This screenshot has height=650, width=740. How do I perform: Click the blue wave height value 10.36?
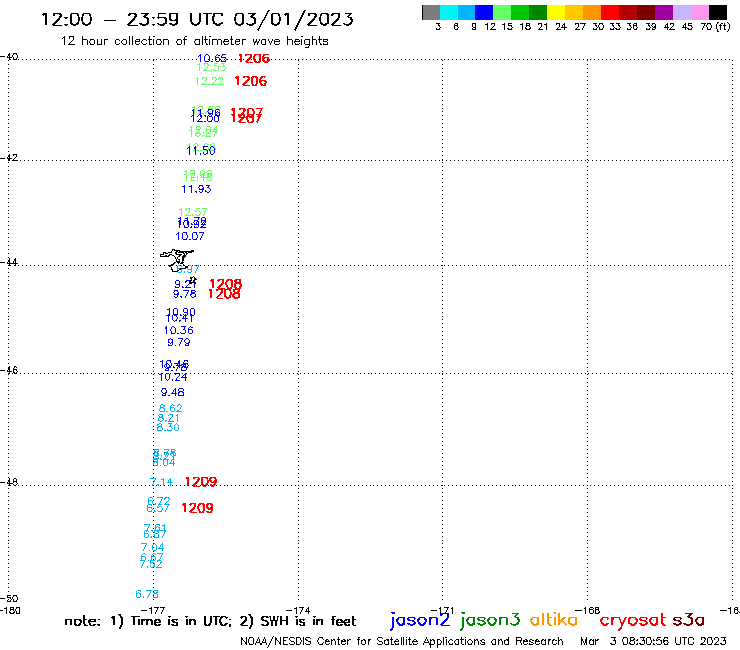click(179, 330)
